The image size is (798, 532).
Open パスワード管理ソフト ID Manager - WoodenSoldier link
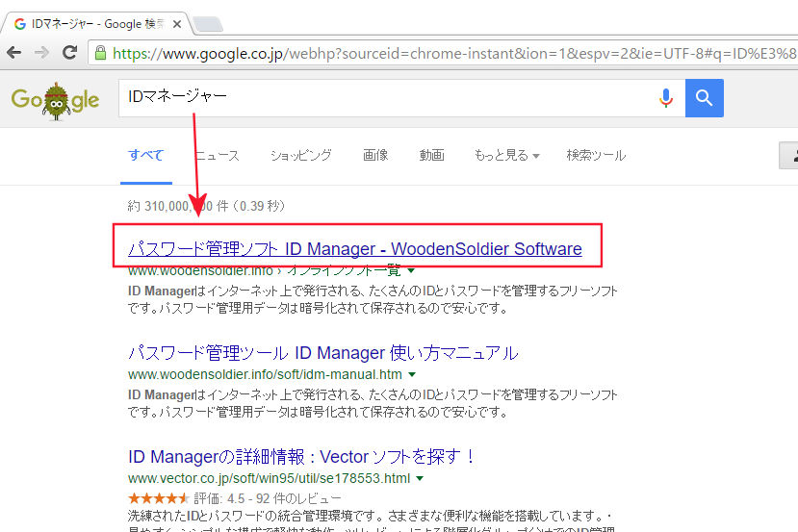[x=355, y=249]
